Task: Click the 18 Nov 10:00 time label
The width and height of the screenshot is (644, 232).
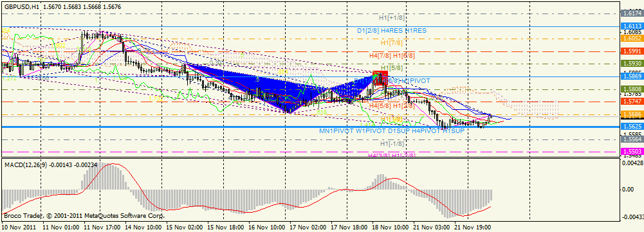Action: 390,227
